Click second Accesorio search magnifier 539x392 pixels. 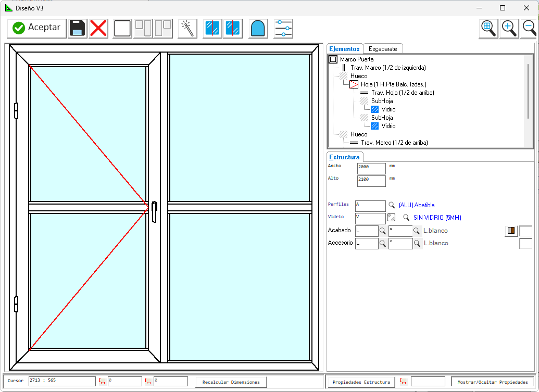click(417, 244)
